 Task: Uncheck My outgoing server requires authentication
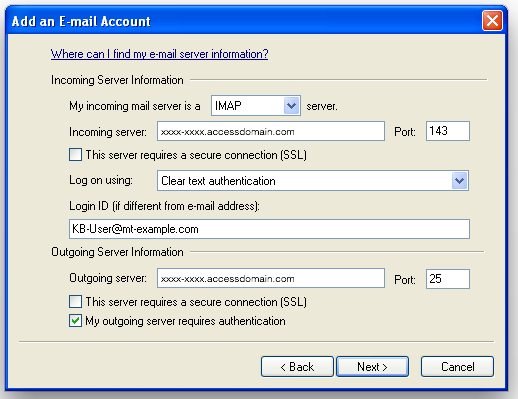coord(76,321)
